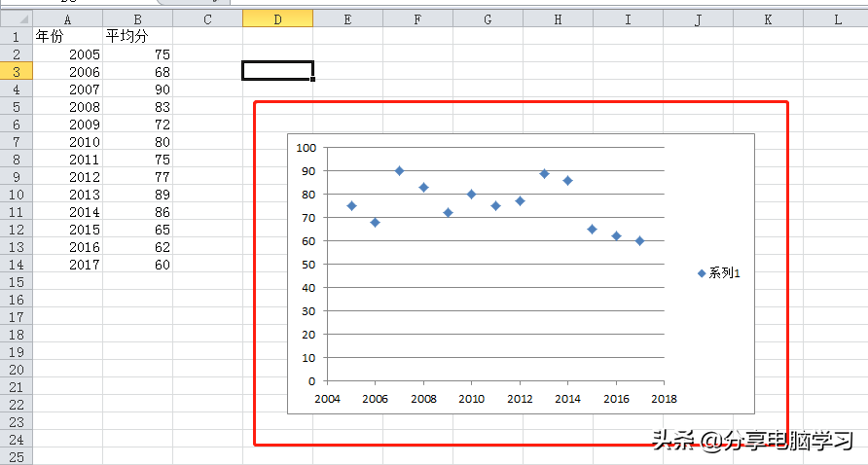The width and height of the screenshot is (868, 465).
Task: Select highlighted column D header
Action: pos(278,19)
